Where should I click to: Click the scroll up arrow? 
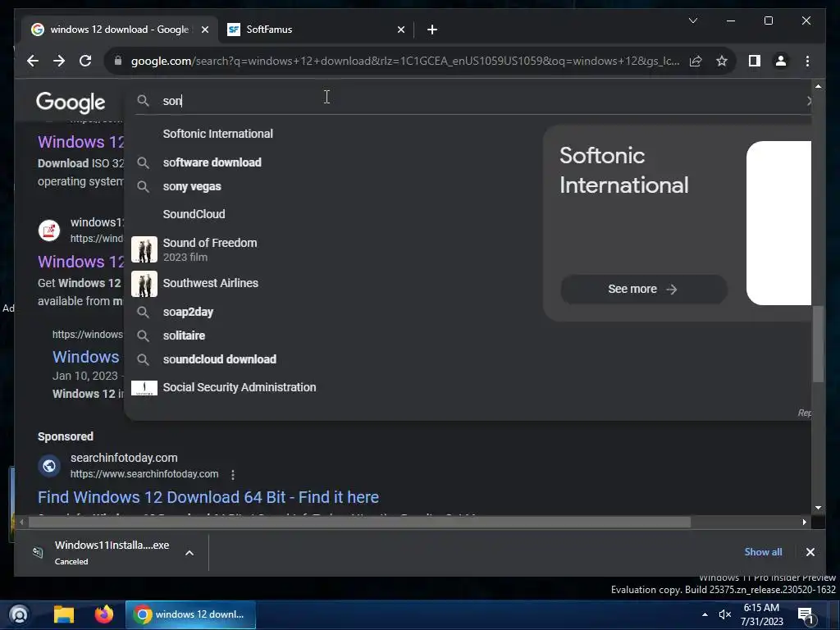pyautogui.click(x=818, y=85)
